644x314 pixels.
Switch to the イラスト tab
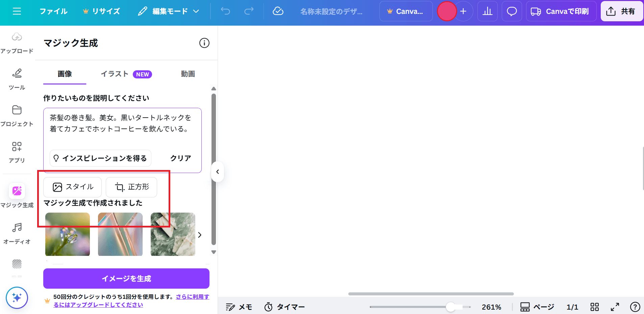tap(115, 74)
